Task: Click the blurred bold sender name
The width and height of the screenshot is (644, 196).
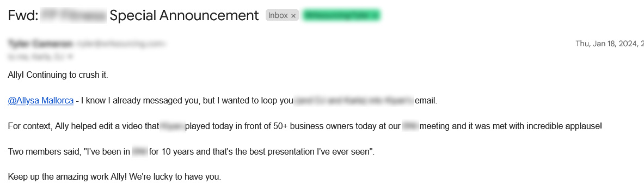Action: 41,44
